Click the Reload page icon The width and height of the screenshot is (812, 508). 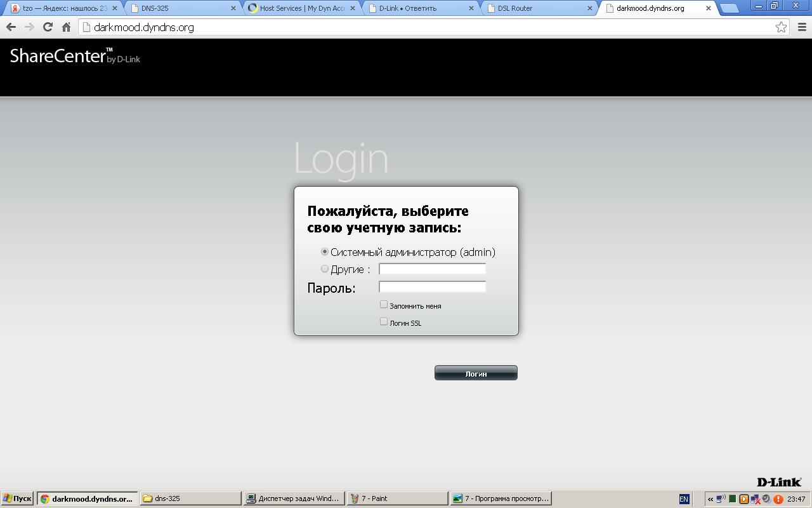48,27
